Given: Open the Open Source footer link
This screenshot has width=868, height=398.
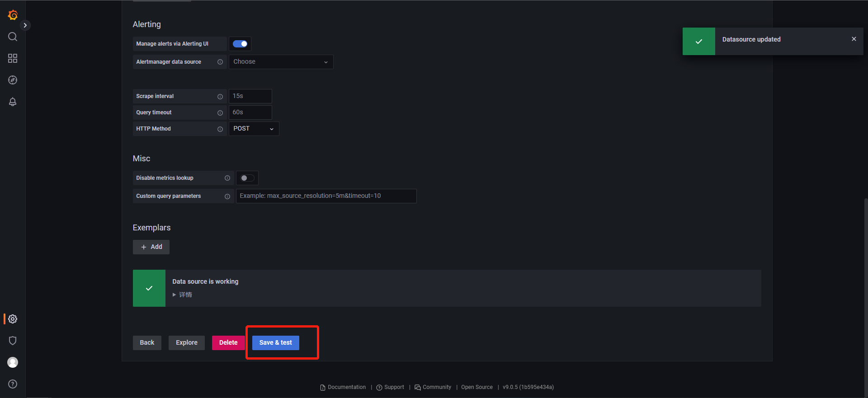Looking at the screenshot, I should click(x=477, y=387).
